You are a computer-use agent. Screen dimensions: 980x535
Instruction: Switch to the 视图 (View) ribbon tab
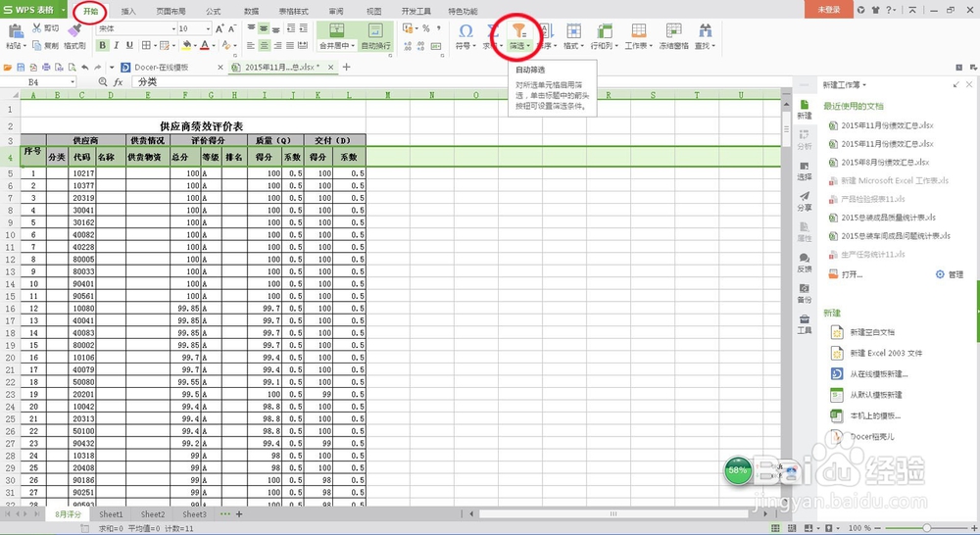pos(373,11)
